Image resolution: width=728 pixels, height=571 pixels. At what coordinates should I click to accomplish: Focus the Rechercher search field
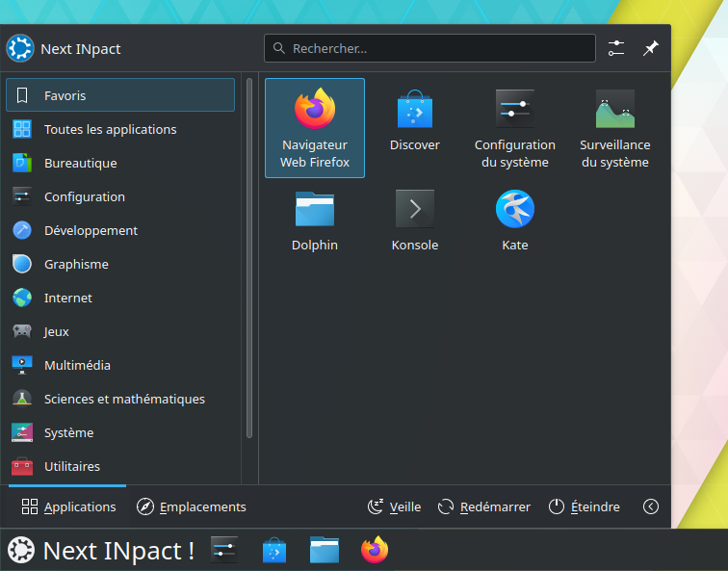tap(429, 48)
